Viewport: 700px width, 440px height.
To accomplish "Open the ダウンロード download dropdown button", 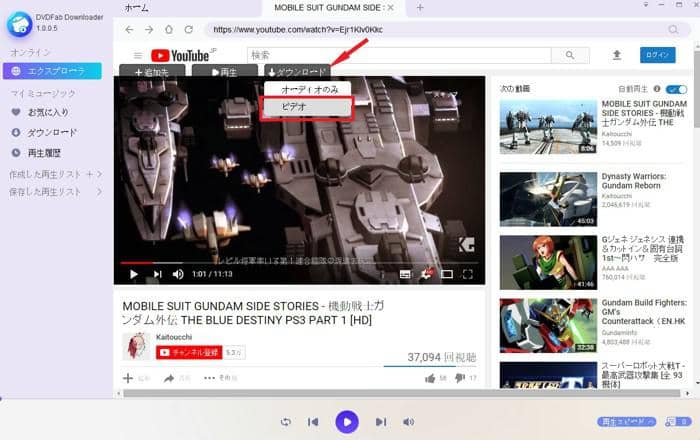I will click(x=297, y=71).
